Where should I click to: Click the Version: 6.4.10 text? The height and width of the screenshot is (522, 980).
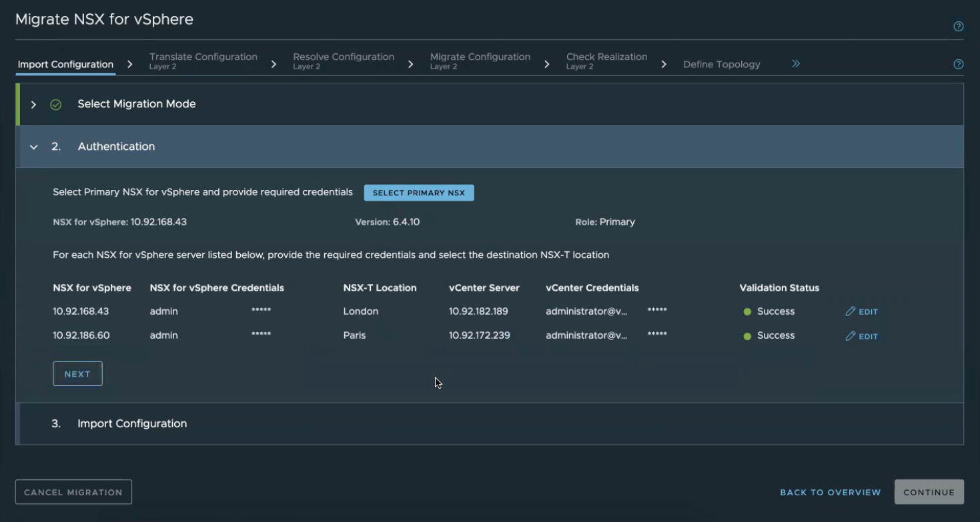pos(387,222)
